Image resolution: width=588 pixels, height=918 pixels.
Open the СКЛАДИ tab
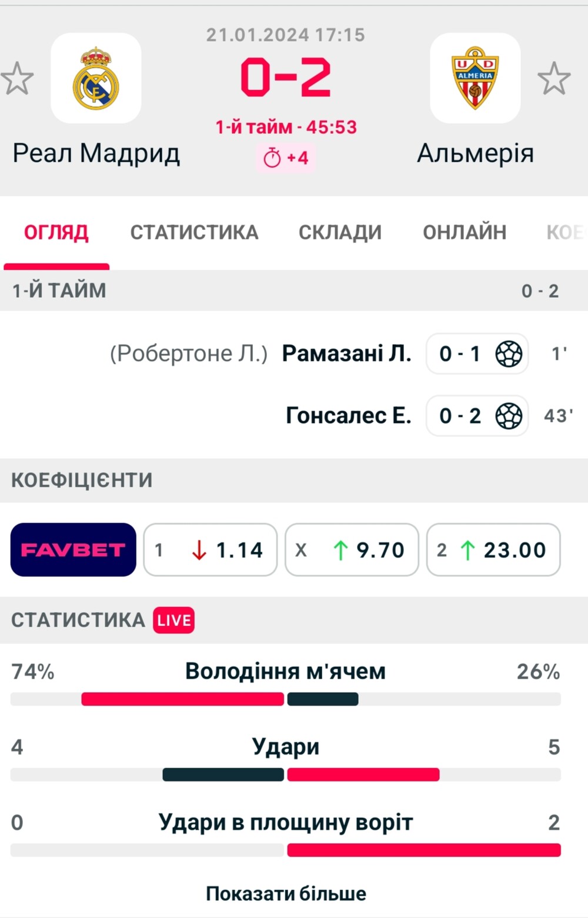pos(340,232)
